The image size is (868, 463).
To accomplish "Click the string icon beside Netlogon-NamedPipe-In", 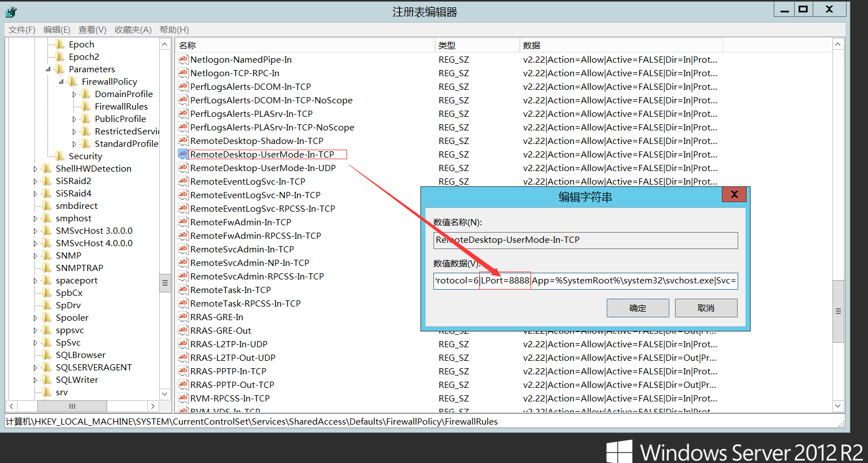I will (x=183, y=59).
